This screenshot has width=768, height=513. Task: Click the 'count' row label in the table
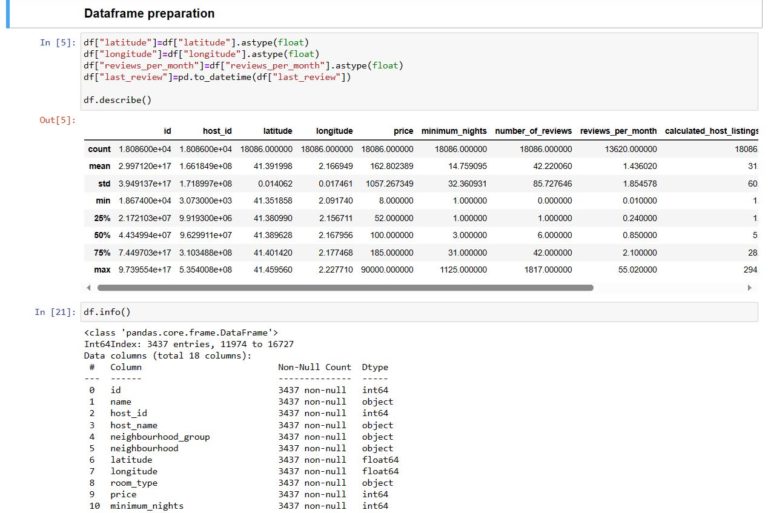[x=99, y=149]
